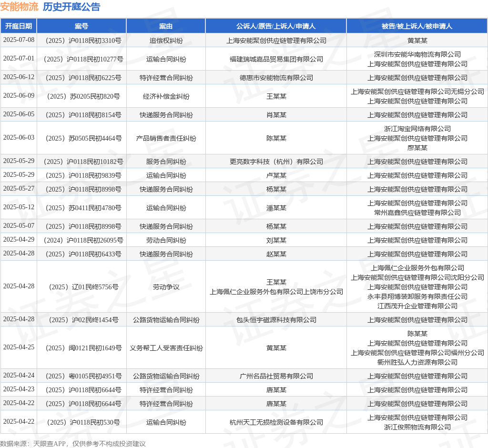Click case number (2025)闽0121民初1649号
488x448 pixels.
(x=83, y=348)
